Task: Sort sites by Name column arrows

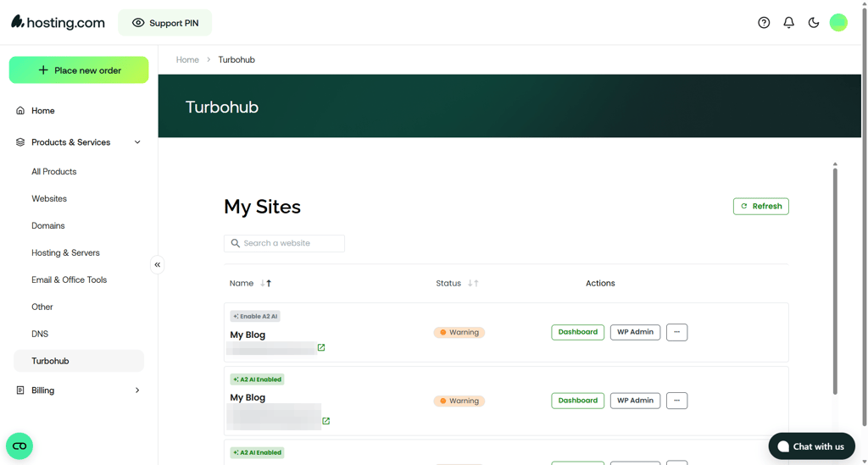Action: pos(265,283)
